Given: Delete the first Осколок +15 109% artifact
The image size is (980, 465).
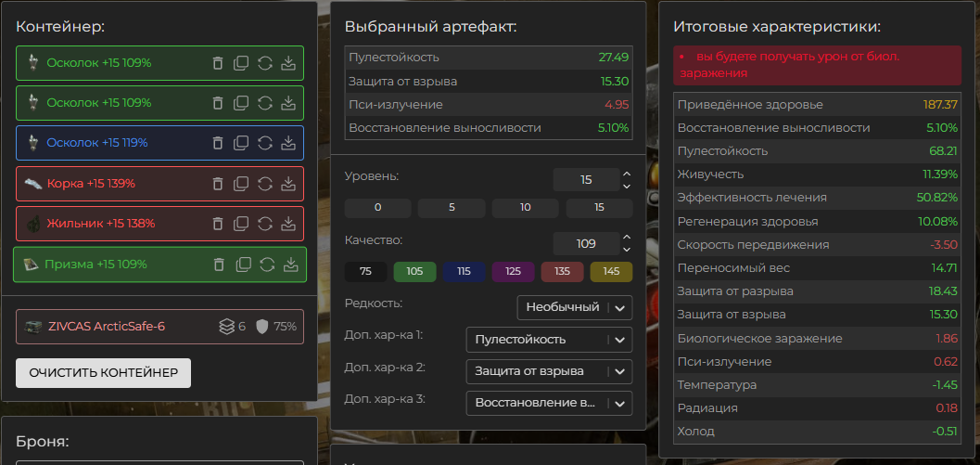Looking at the screenshot, I should click(218, 63).
